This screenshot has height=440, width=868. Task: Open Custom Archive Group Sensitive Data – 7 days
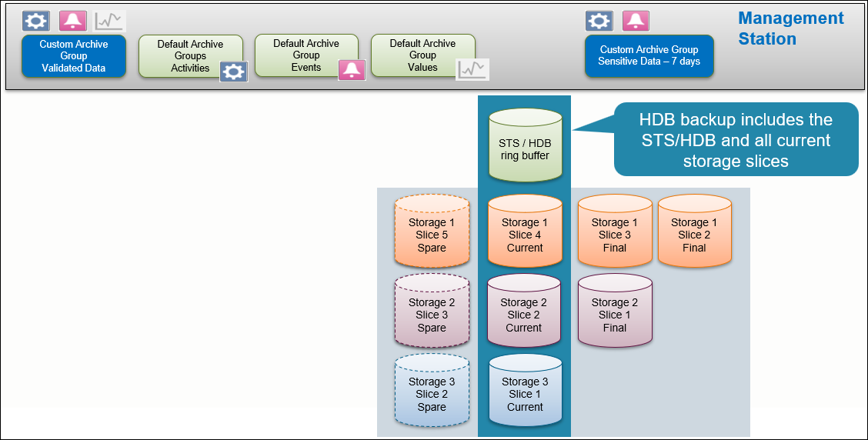pos(649,55)
